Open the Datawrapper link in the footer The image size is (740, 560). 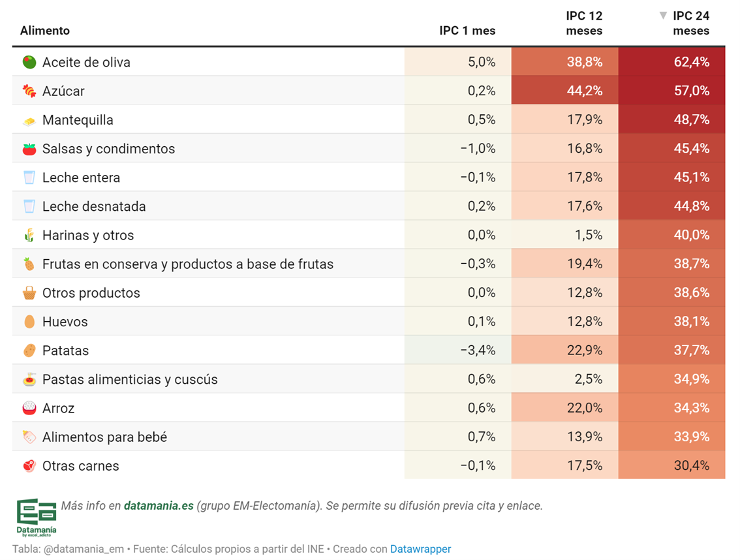(x=420, y=549)
